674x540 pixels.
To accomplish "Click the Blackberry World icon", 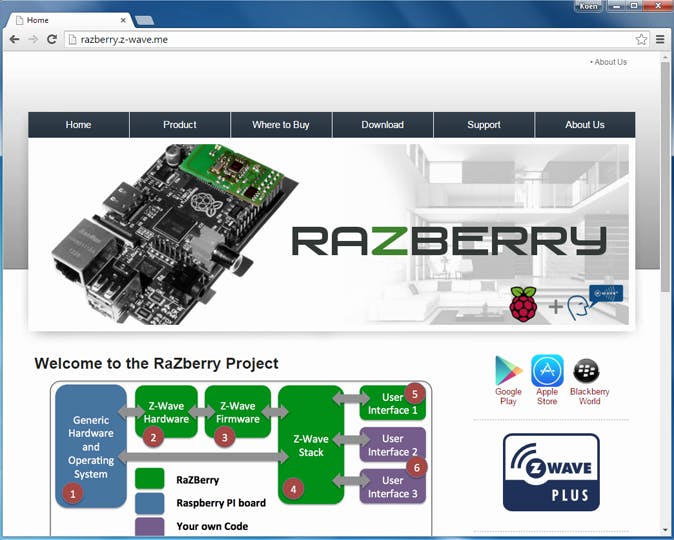I will (x=586, y=370).
